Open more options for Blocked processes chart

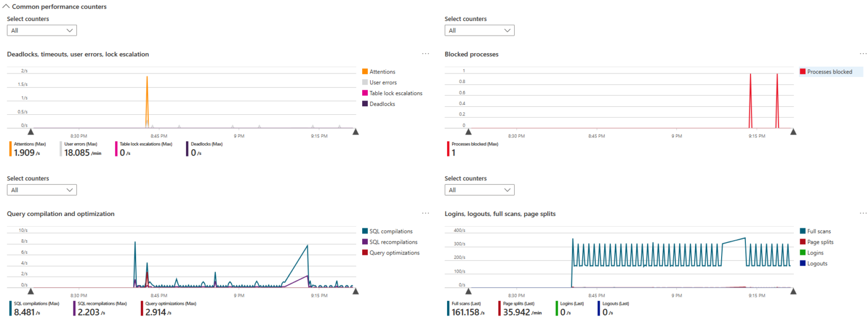tap(862, 54)
